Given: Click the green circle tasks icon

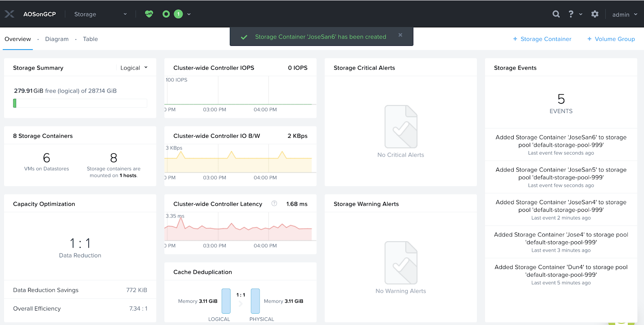Looking at the screenshot, I should coord(166,14).
